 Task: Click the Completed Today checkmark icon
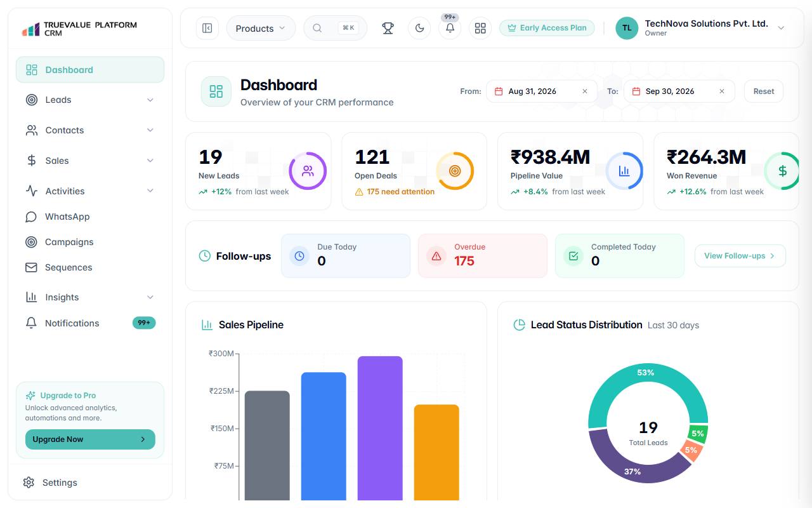point(573,256)
